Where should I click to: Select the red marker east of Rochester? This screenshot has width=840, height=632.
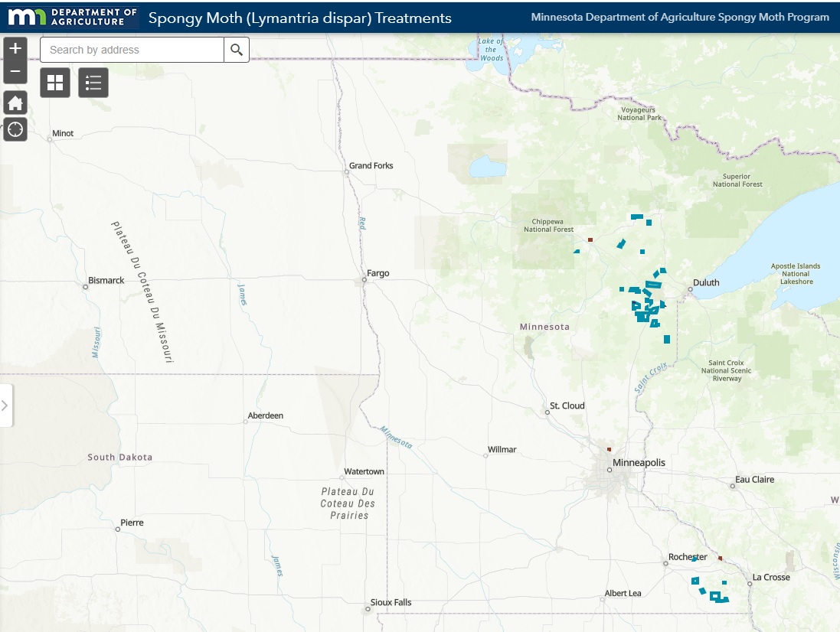[720, 558]
